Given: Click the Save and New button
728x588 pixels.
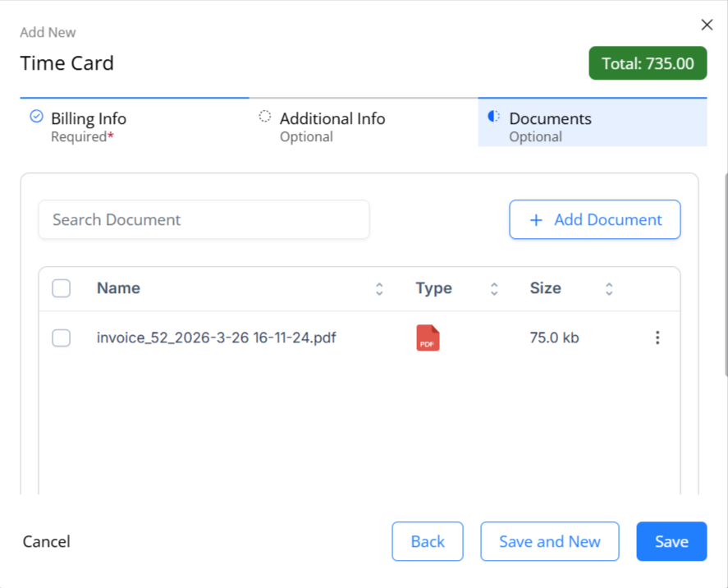Looking at the screenshot, I should (x=550, y=541).
